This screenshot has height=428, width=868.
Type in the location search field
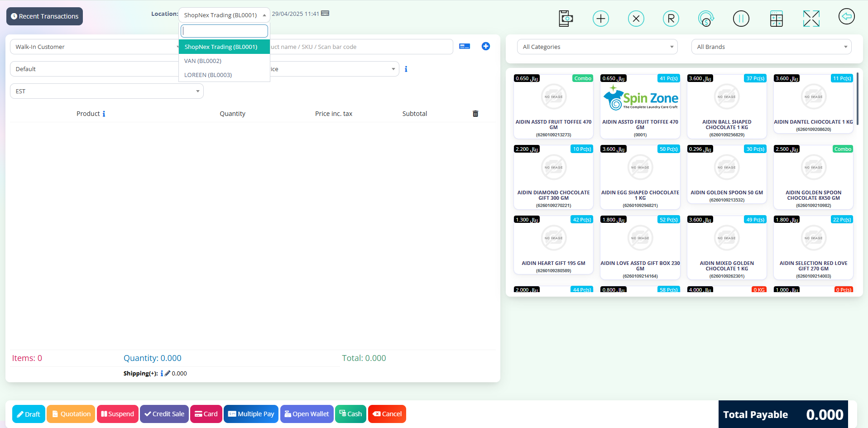[x=224, y=31]
